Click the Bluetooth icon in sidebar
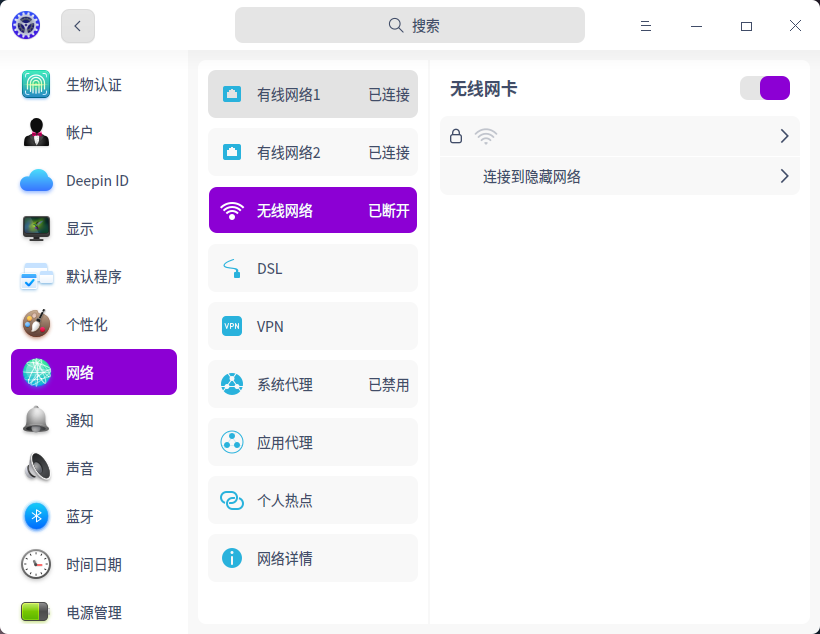Image resolution: width=820 pixels, height=634 pixels. click(36, 517)
